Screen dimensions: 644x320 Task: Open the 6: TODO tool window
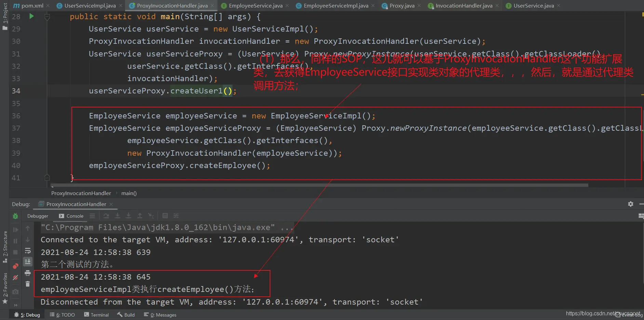[62, 315]
